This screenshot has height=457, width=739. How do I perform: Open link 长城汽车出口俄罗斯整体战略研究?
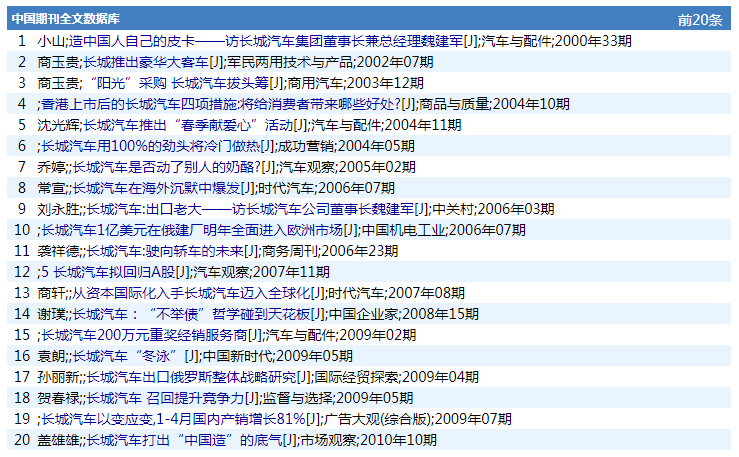coord(191,377)
